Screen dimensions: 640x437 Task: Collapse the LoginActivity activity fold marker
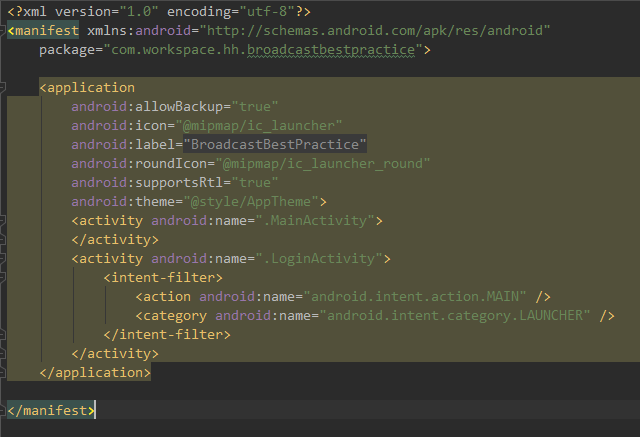coord(2,258)
